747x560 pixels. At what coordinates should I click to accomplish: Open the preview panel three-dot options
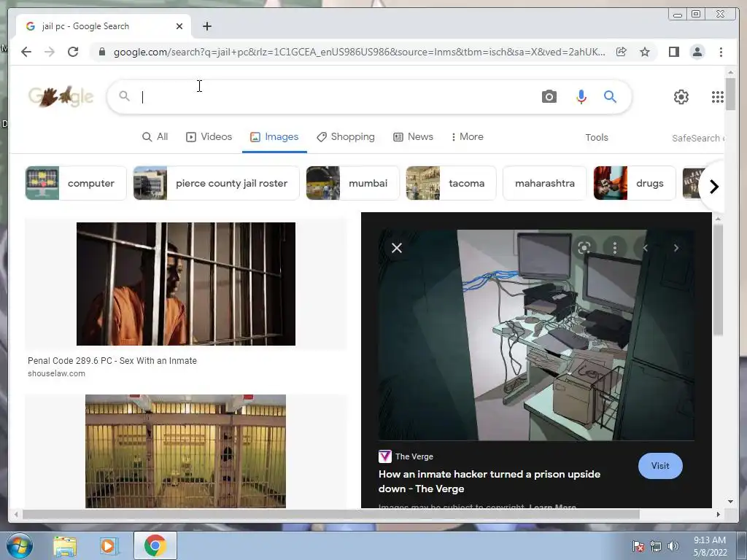[x=614, y=248]
